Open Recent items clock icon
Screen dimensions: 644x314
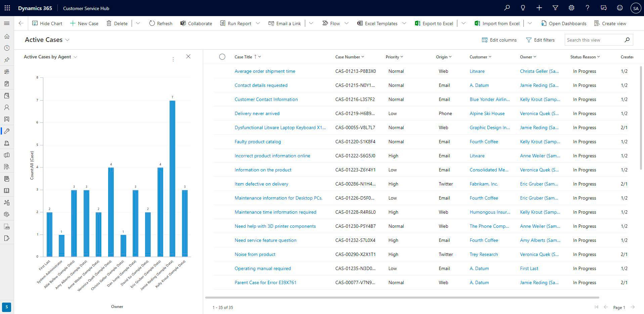7,48
